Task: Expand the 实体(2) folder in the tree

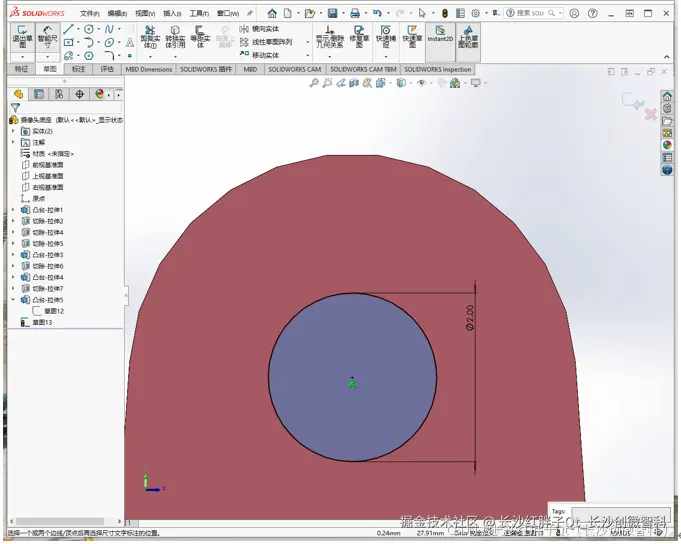Action: [x=13, y=131]
